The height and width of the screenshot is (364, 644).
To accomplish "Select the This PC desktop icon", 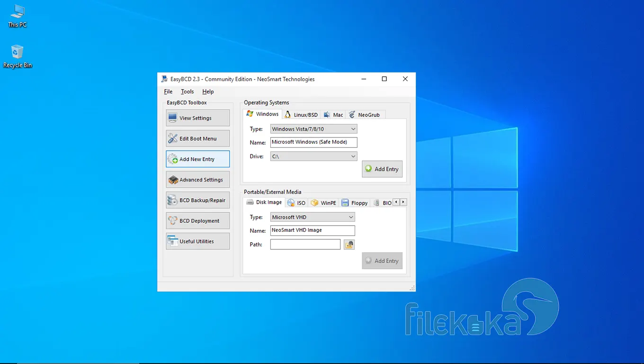I will [18, 16].
